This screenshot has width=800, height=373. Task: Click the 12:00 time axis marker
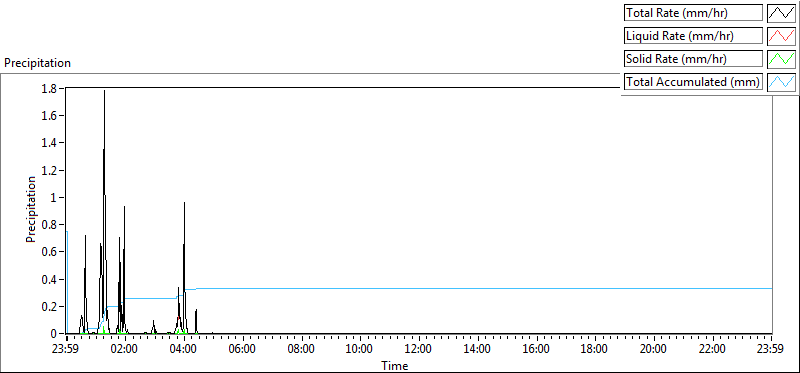coord(418,350)
